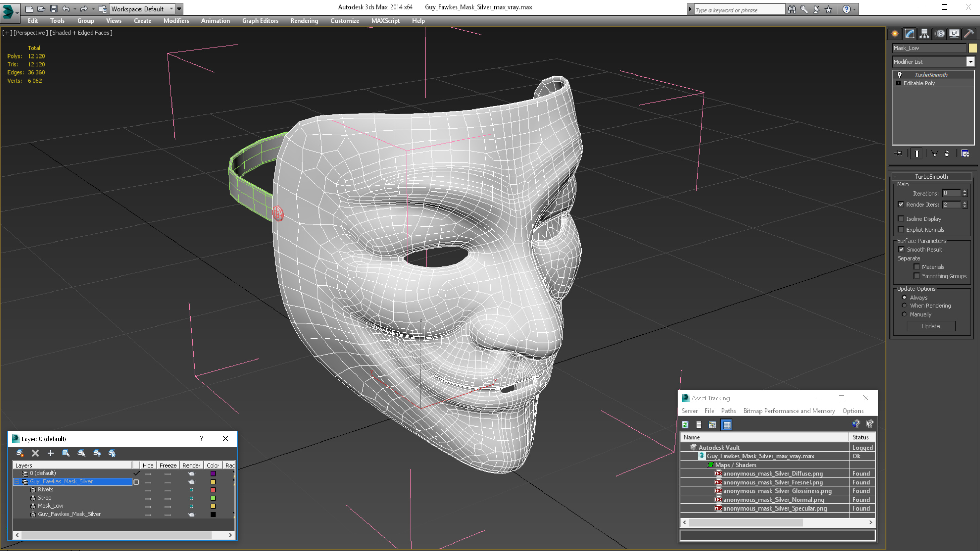Enable Isoline Display checkbox
This screenshot has width=980, height=551.
click(901, 219)
